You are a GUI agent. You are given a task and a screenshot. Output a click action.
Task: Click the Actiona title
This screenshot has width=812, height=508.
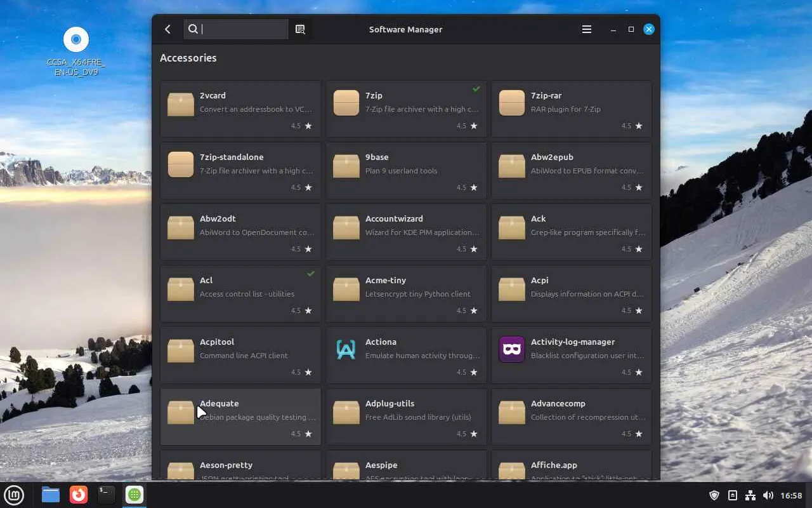pos(381,342)
